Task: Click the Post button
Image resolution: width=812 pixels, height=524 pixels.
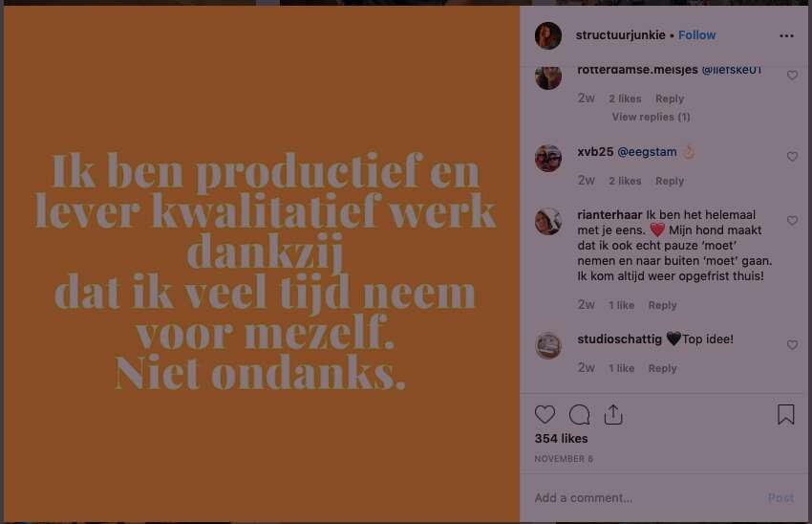Action: click(x=780, y=498)
